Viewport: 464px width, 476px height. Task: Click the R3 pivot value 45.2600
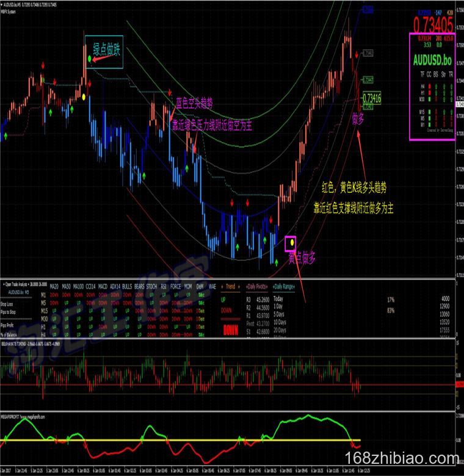click(263, 300)
